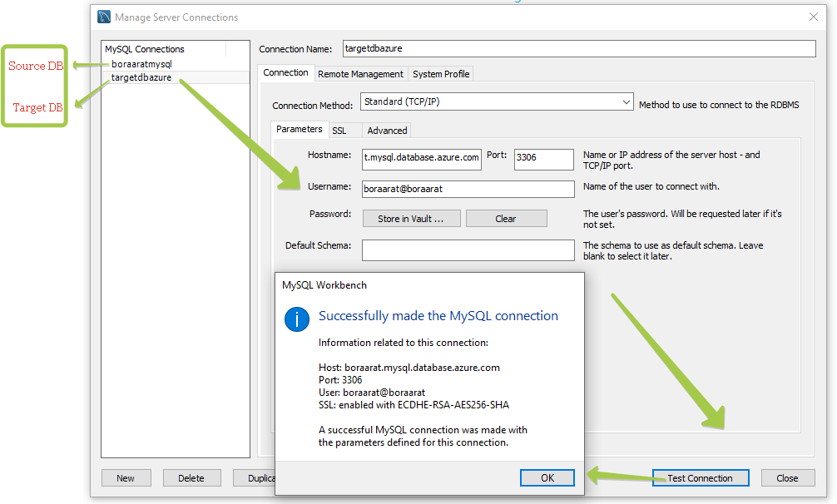Click into the Hostname field
837x504 pixels.
[422, 160]
